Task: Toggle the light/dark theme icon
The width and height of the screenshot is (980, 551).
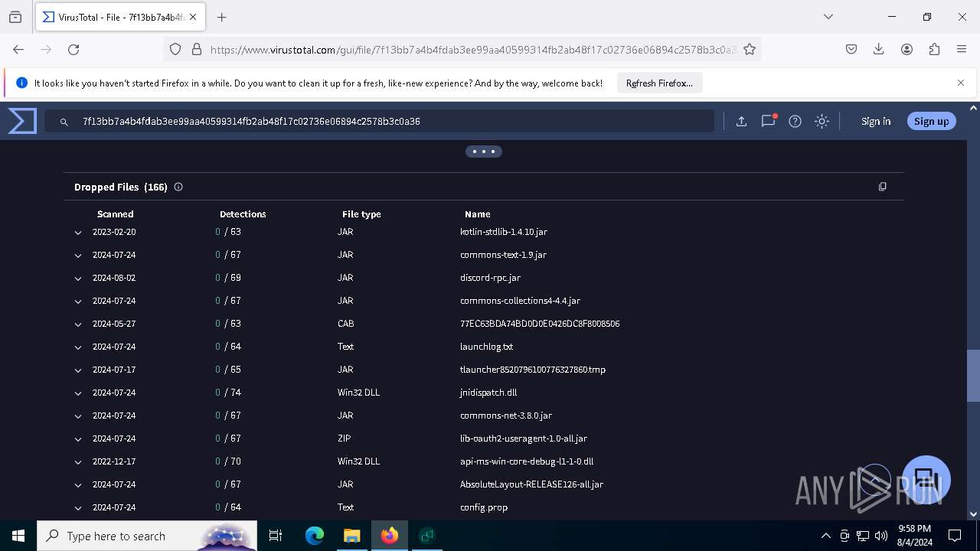Action: click(822, 121)
